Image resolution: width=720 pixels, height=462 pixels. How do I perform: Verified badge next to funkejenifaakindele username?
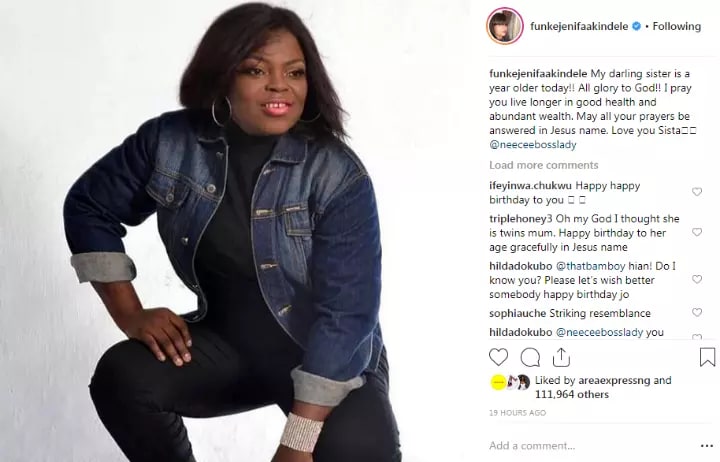(x=636, y=26)
